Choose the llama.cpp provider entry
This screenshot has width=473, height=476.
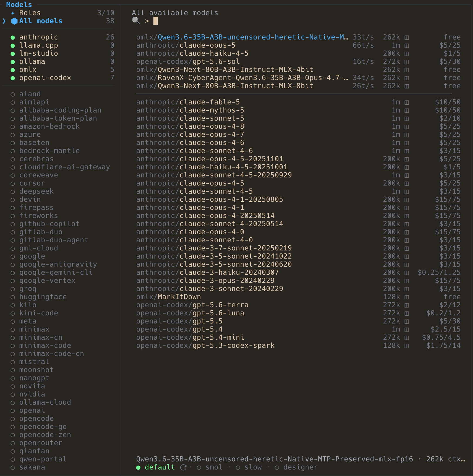pyautogui.click(x=63, y=45)
